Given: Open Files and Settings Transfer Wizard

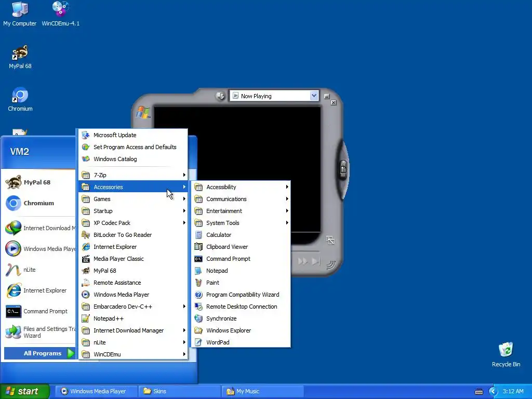Looking at the screenshot, I should (x=39, y=332).
